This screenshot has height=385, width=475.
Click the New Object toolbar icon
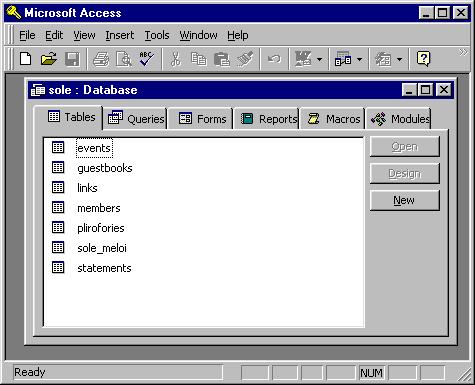(x=383, y=59)
